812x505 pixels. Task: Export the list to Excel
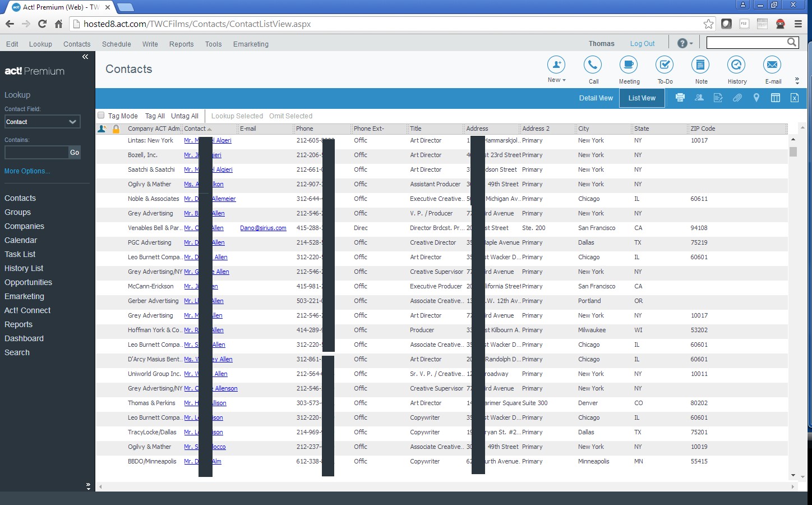coord(795,98)
